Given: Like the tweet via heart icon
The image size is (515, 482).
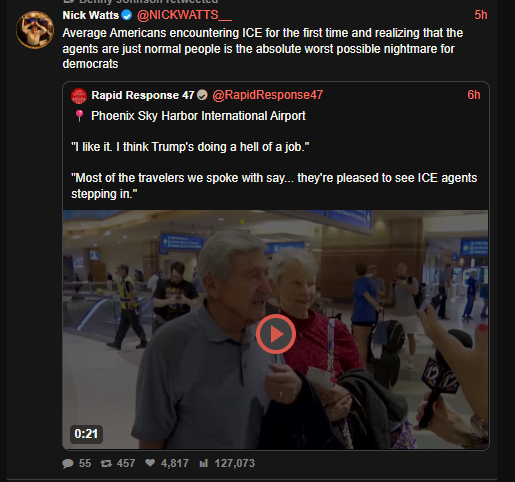Looking at the screenshot, I should (x=150, y=463).
